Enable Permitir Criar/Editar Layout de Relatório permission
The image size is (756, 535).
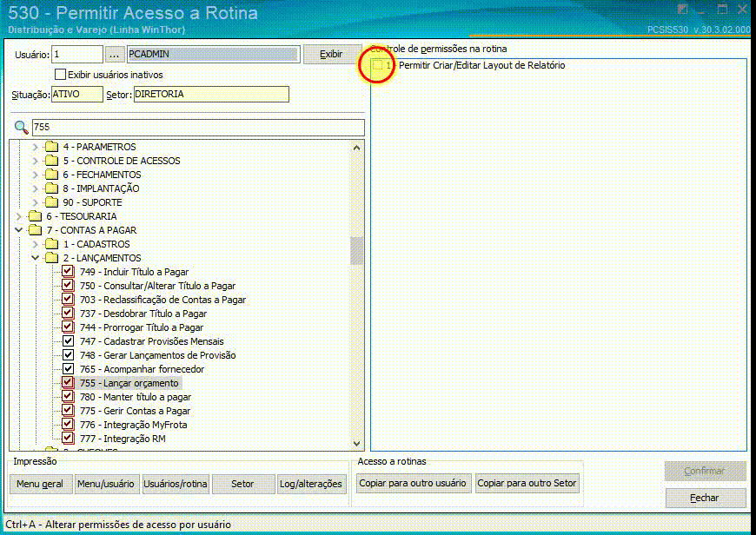(377, 65)
